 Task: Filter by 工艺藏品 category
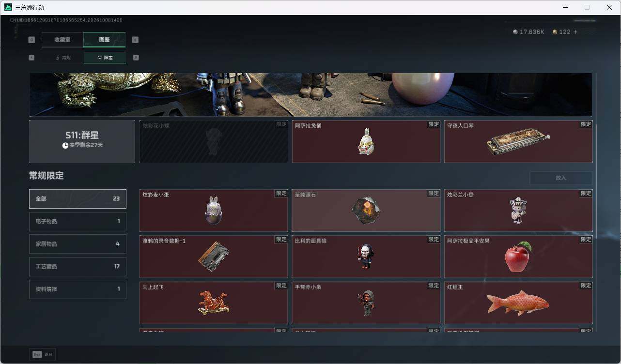(x=78, y=266)
